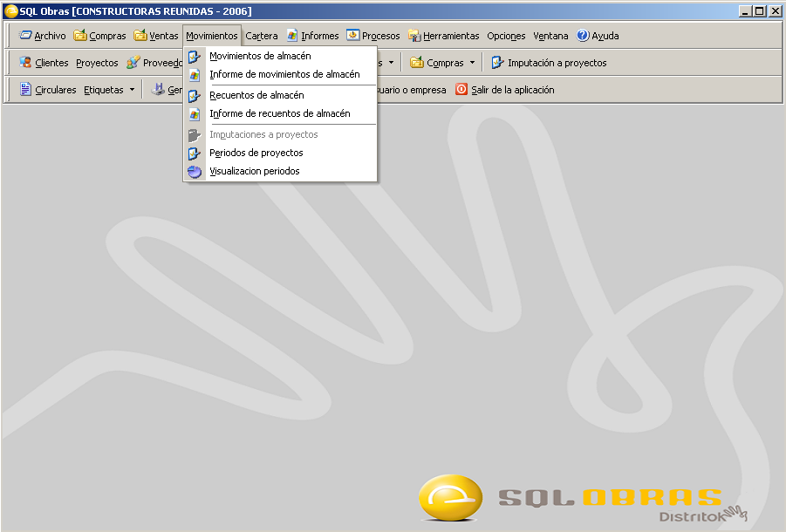Viewport: 786px width, 532px height.
Task: Click the Clientes toolbar icon
Action: point(25,63)
